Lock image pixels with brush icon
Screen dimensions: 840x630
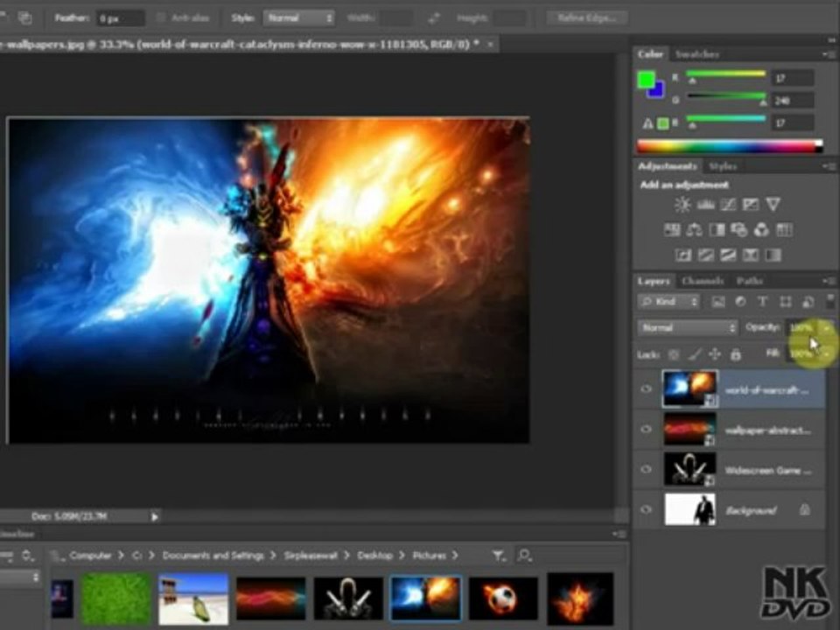tap(695, 354)
